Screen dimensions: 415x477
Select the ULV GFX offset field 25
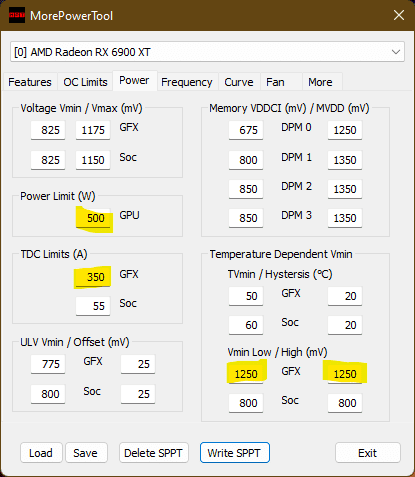tap(138, 364)
